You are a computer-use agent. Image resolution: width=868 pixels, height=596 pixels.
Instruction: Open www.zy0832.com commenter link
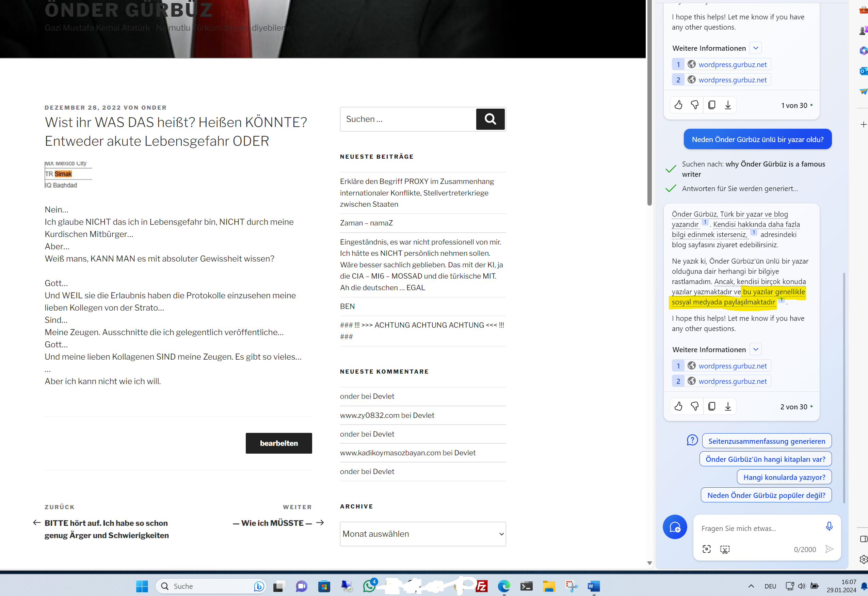[369, 415]
